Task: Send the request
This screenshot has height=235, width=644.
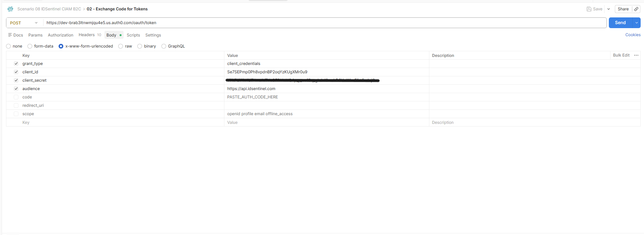Action: click(x=620, y=23)
